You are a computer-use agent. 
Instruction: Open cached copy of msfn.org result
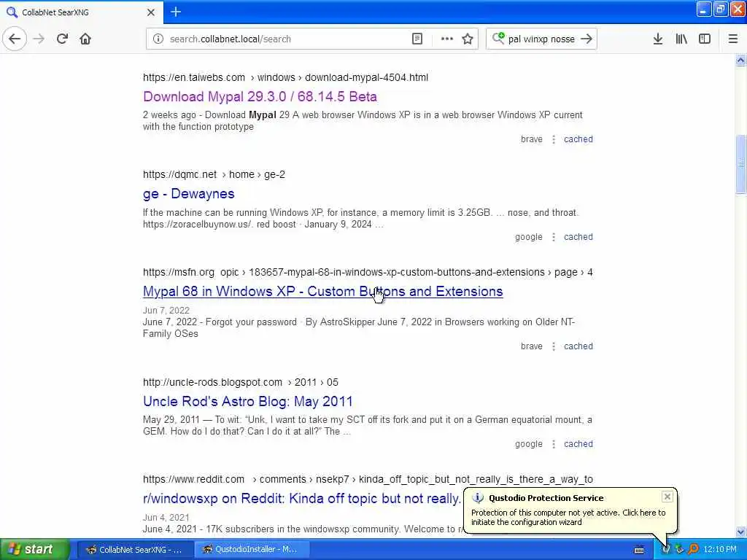pos(578,346)
